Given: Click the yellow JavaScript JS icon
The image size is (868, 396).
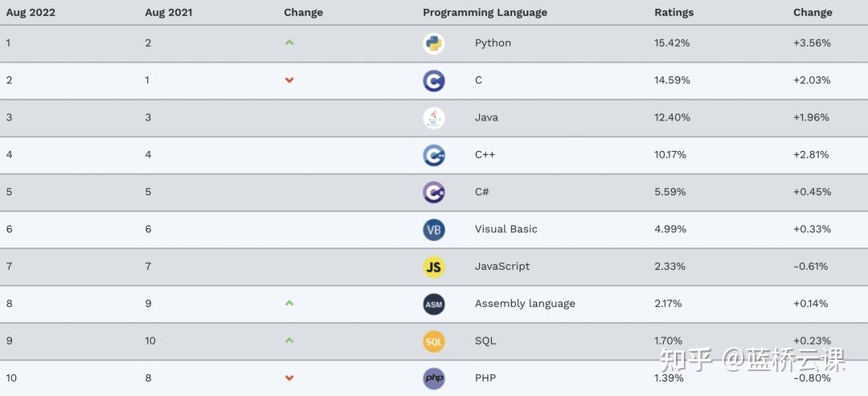Looking at the screenshot, I should [x=434, y=267].
